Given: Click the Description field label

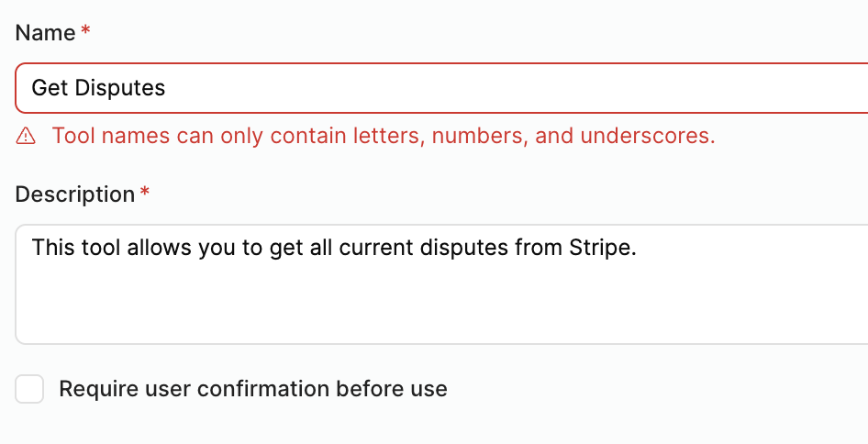Looking at the screenshot, I should pyautogui.click(x=75, y=194).
